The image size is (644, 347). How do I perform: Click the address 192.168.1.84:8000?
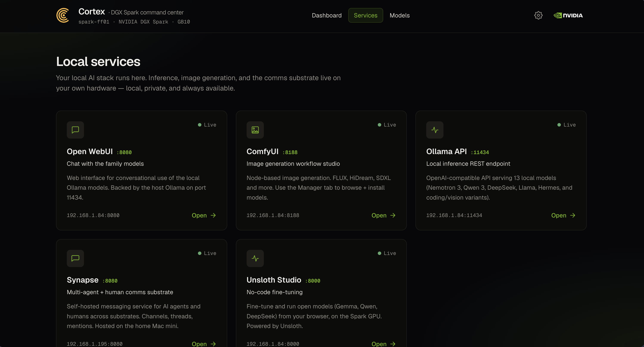pyautogui.click(x=273, y=344)
